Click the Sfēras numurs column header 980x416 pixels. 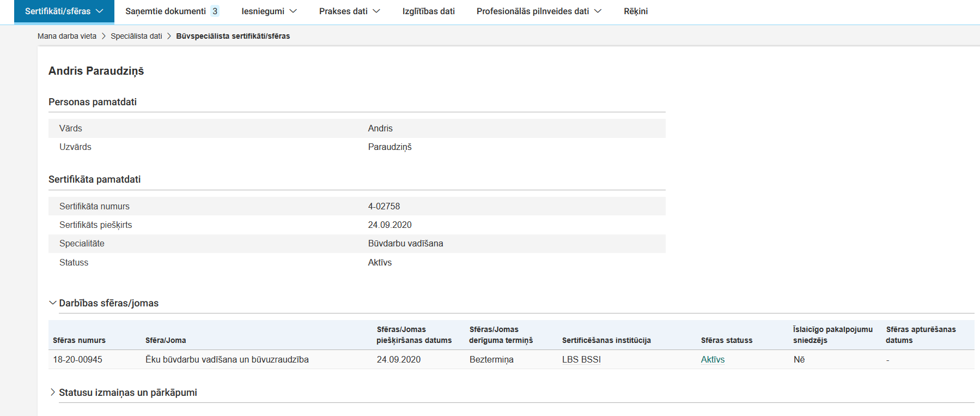79,340
